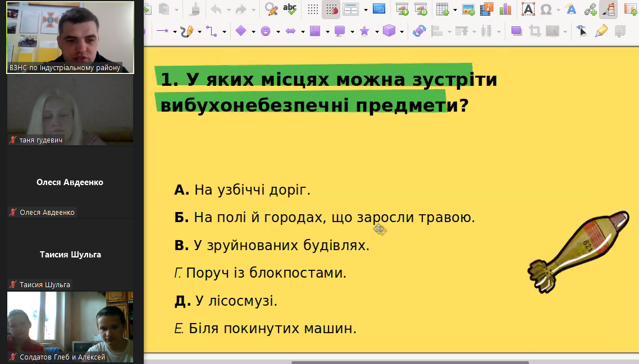The height and width of the screenshot is (364, 639).
Task: Expand the Lines and Arrows dropdown
Action: click(175, 31)
